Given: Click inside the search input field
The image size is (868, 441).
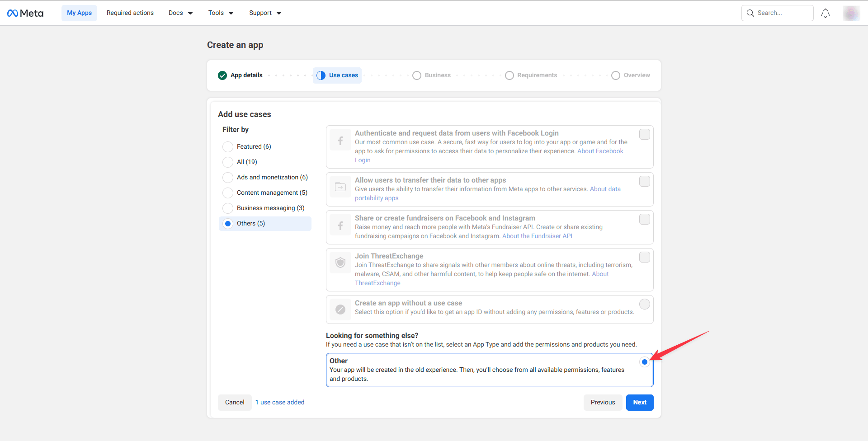Looking at the screenshot, I should [x=782, y=13].
